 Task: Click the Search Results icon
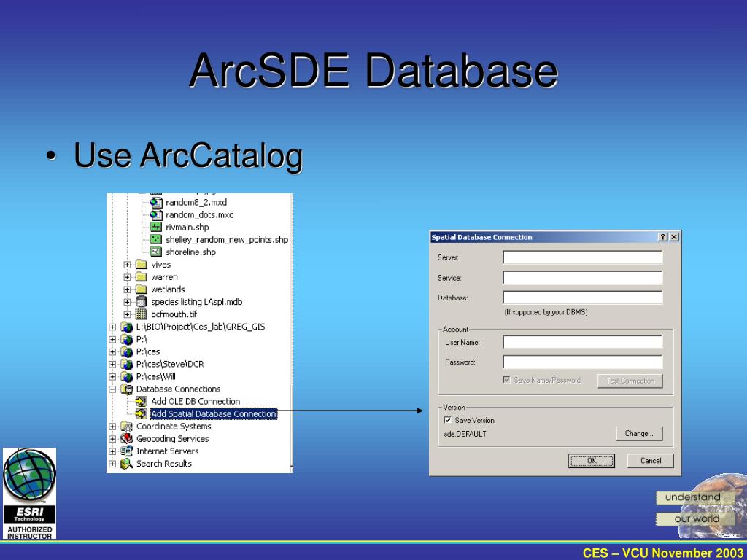click(x=126, y=463)
